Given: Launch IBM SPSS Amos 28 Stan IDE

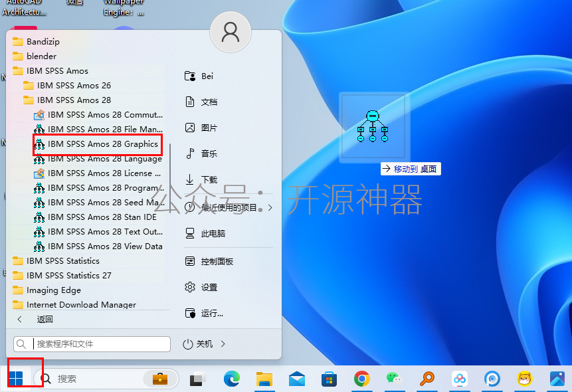Looking at the screenshot, I should tap(96, 217).
